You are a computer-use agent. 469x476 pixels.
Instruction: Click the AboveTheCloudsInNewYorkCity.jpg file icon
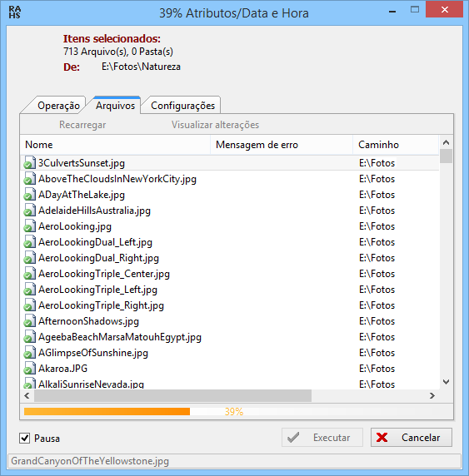coord(29,179)
